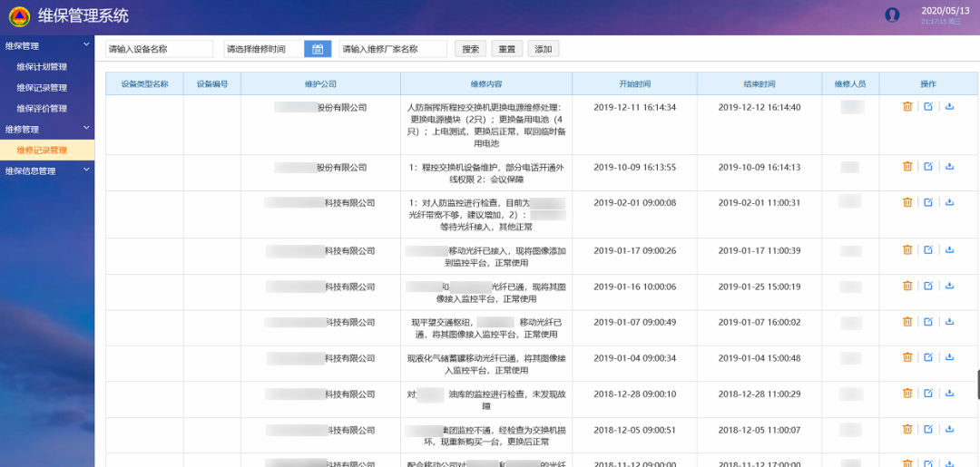Click the user avatar icon in header
980x467 pixels.
892,15
